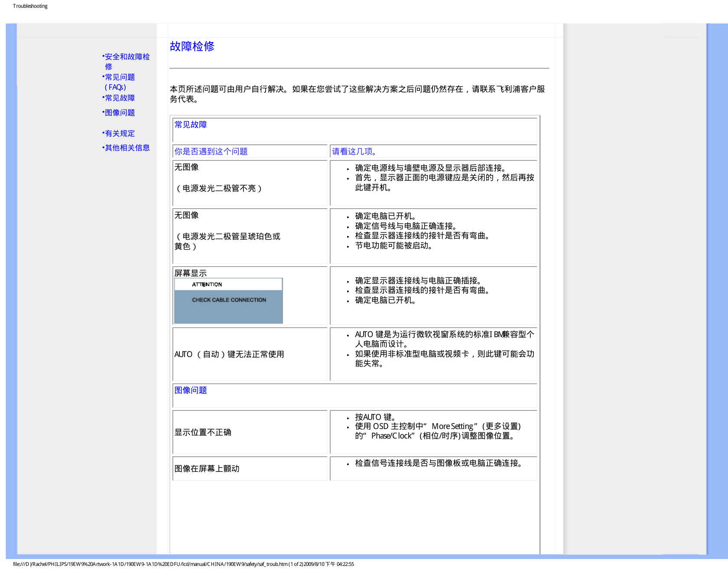Open the 图像问题 sidebar link

click(120, 113)
